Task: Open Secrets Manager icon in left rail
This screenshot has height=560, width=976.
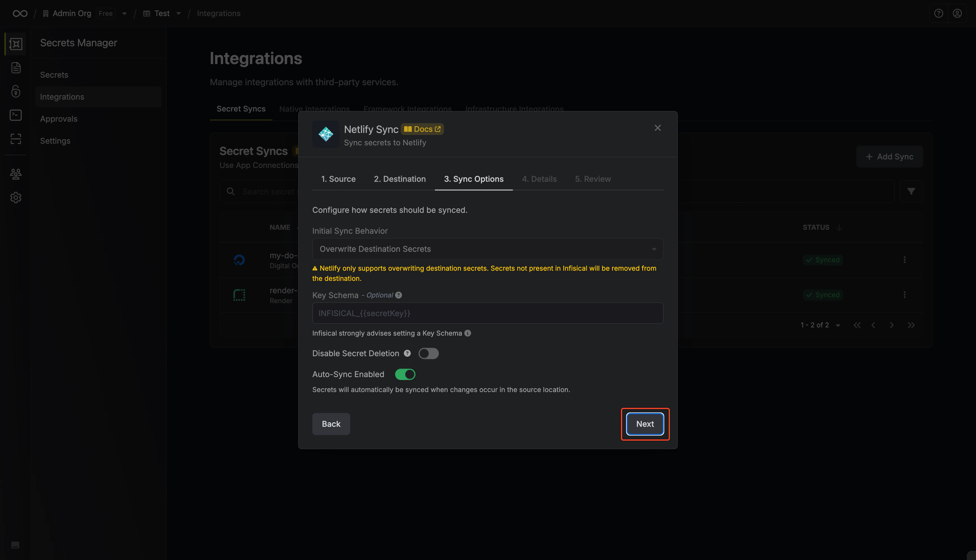Action: pyautogui.click(x=16, y=44)
